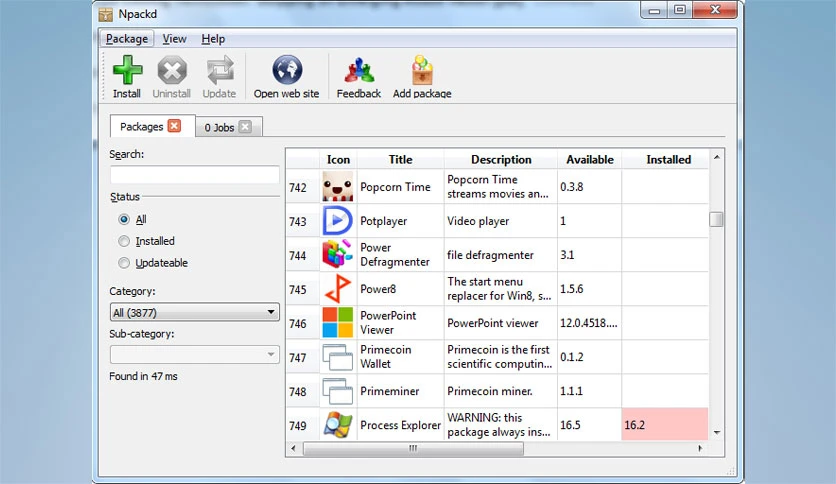Select the Process Explorer magnifier icon
Screen dimensions: 836x484
pyautogui.click(x=337, y=425)
